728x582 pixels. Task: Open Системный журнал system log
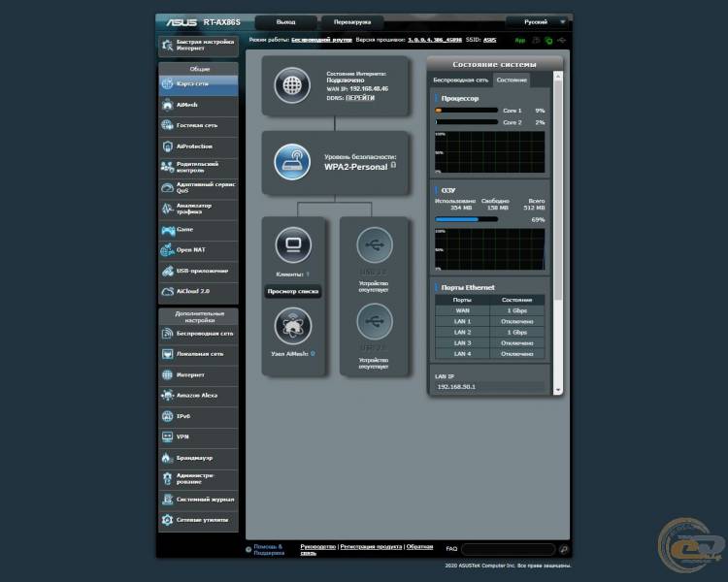coord(198,500)
